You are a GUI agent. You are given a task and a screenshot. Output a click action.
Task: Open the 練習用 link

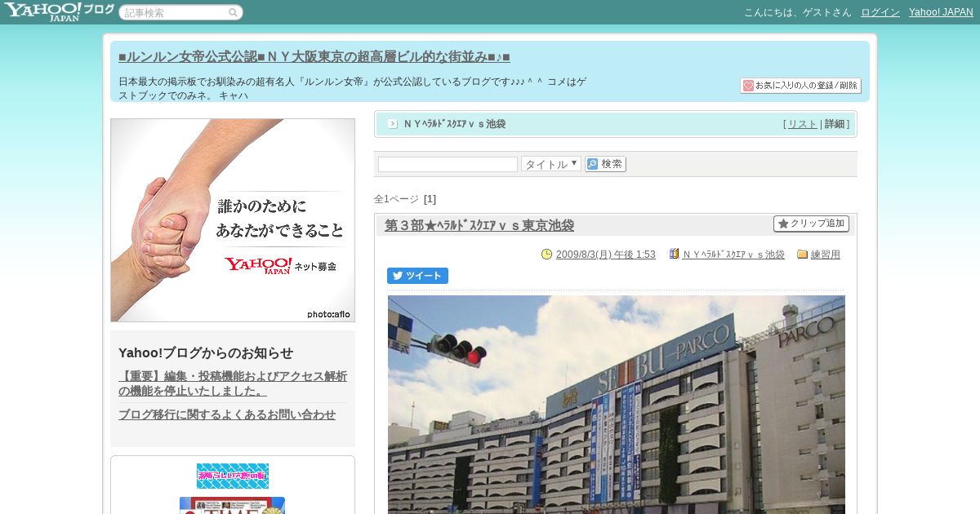coord(826,255)
